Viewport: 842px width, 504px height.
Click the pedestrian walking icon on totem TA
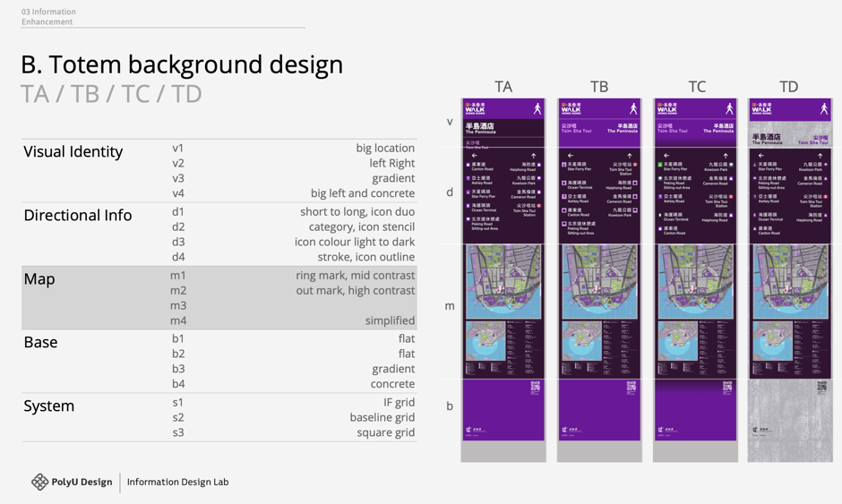(537, 108)
